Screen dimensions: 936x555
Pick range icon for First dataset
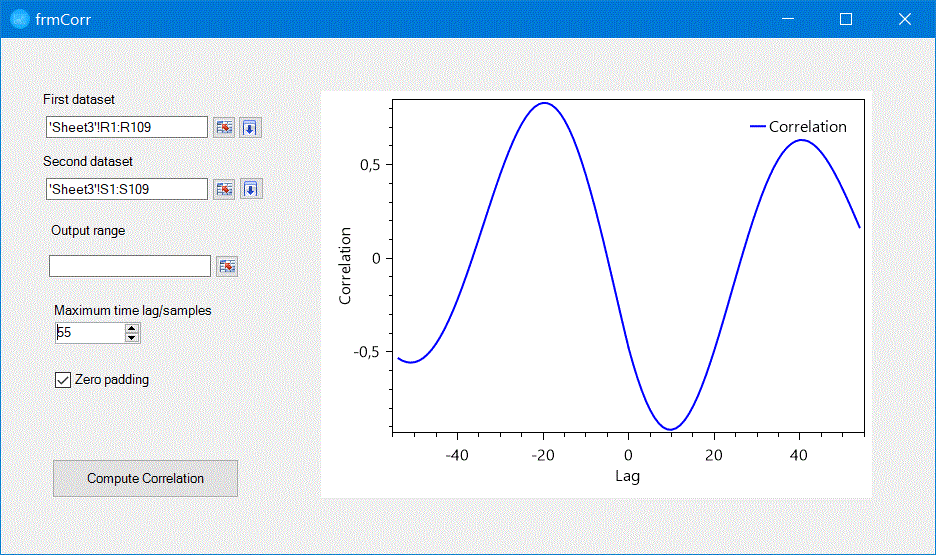pyautogui.click(x=224, y=127)
